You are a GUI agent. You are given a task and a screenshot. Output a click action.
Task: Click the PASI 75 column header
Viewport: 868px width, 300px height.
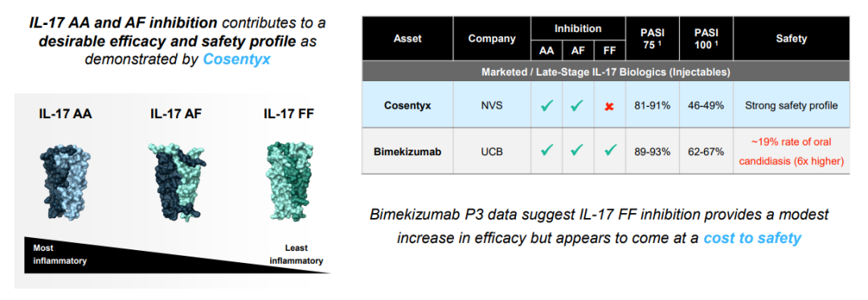point(652,39)
